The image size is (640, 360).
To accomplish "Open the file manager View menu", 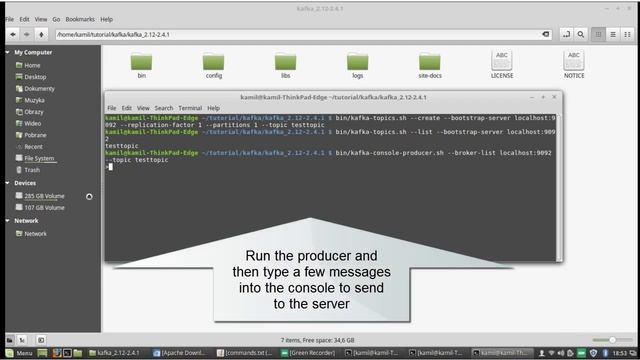I will 41,19.
